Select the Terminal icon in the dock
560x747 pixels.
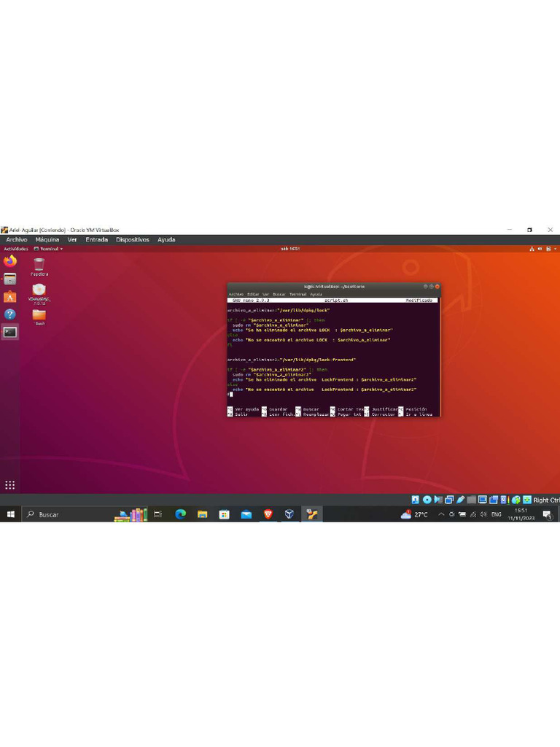pos(10,332)
